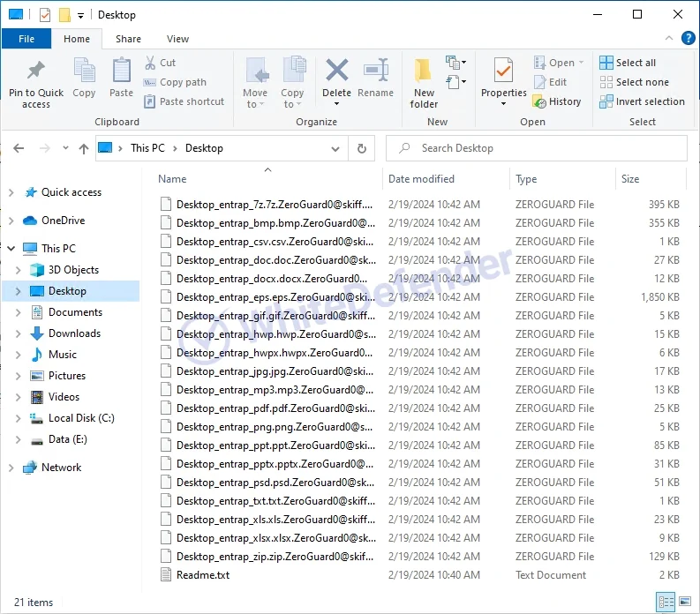Click the refresh button beside address bar
The height and width of the screenshot is (614, 700).
(361, 148)
